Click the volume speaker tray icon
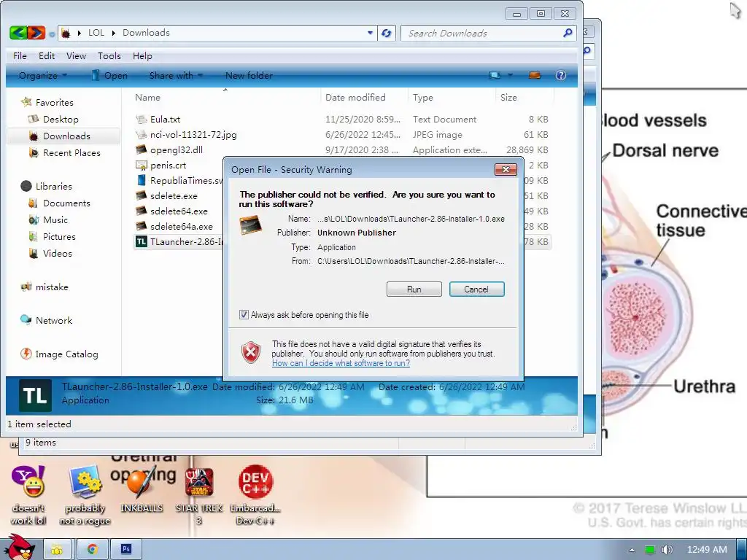The height and width of the screenshot is (560, 747). click(667, 550)
